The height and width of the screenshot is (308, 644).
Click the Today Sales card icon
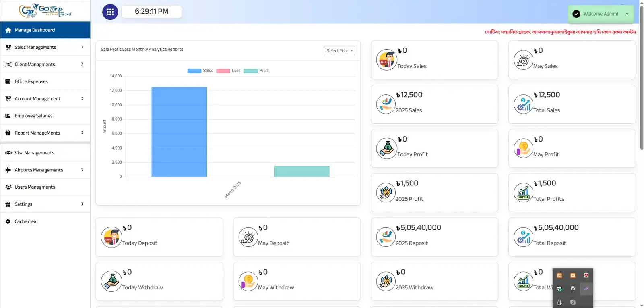(386, 60)
